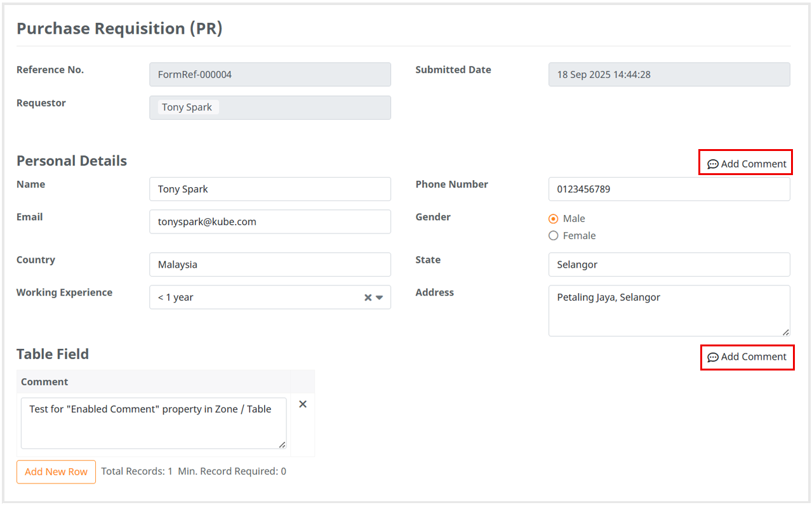Click the Working Experience label
812x505 pixels.
tap(64, 292)
